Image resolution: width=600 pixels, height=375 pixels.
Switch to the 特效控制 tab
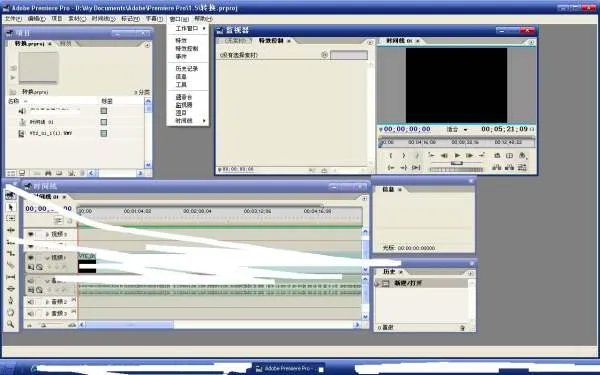271,41
